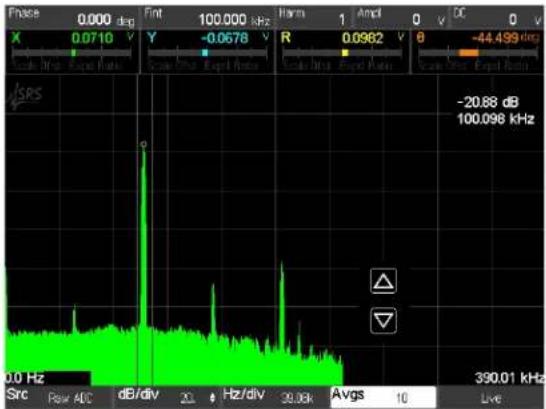Tap the 0.0 Hz start frequency label
The image size is (546, 409).
(24, 378)
